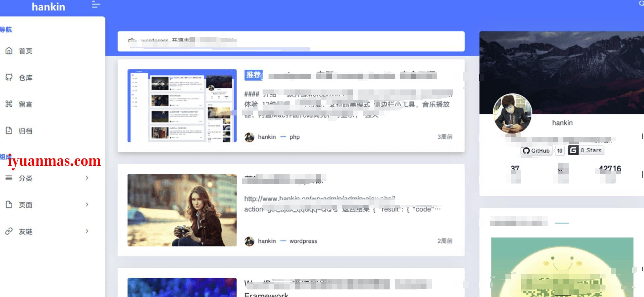This screenshot has width=644, height=297.
Task: Click the profile avatar photo in sidebar
Action: tap(512, 113)
